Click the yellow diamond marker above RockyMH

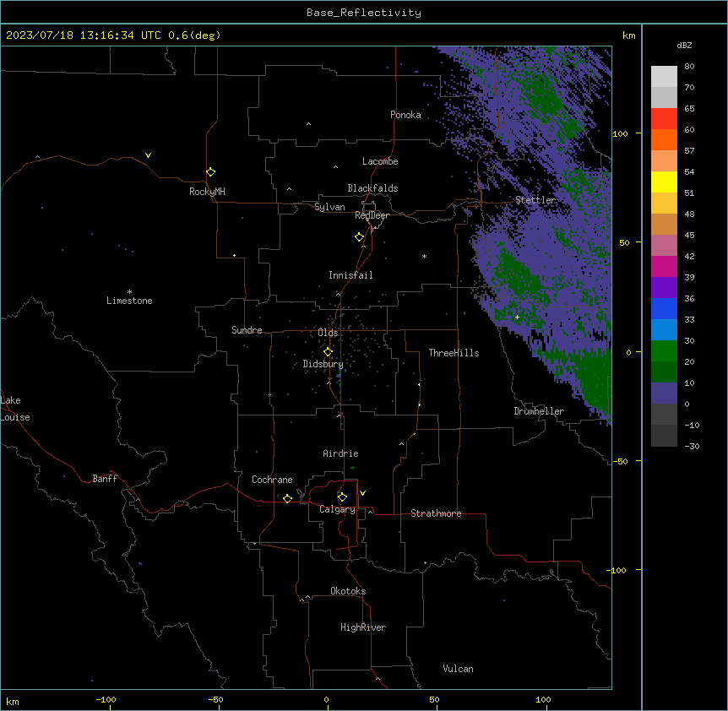210,172
